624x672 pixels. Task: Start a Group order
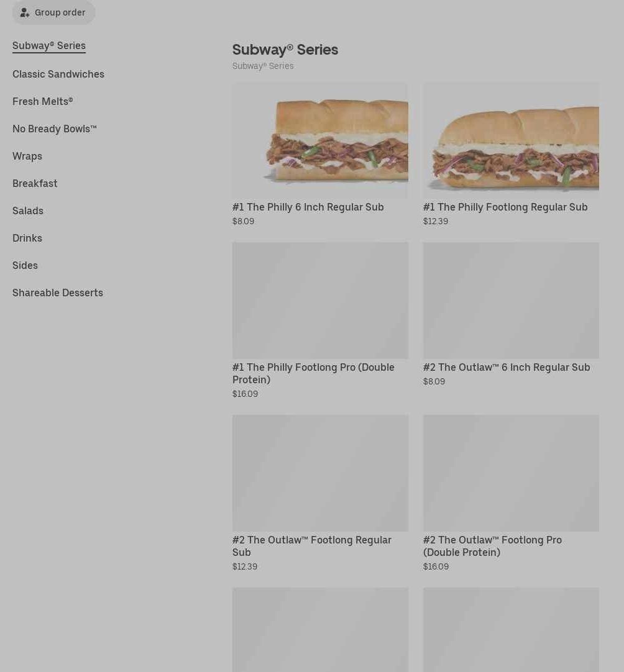(x=53, y=12)
